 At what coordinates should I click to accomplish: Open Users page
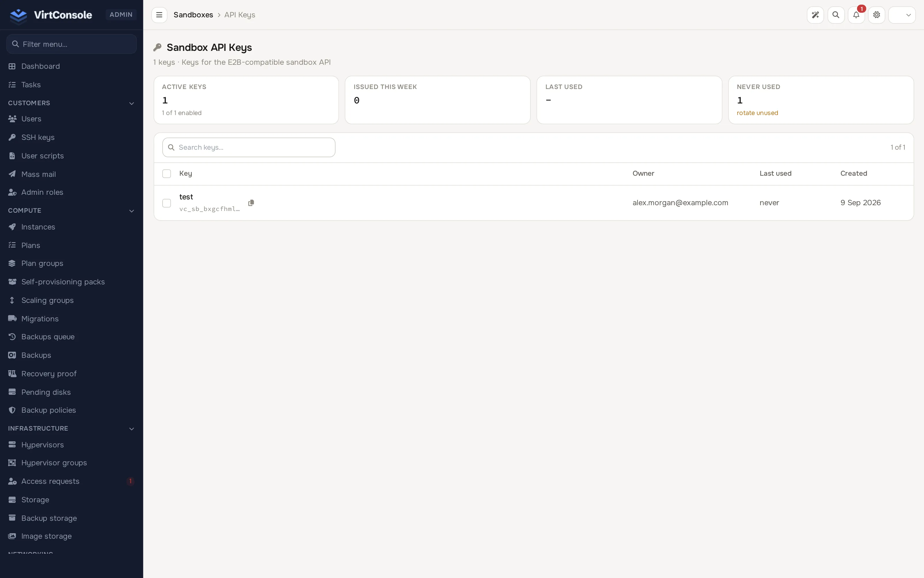(x=71, y=119)
